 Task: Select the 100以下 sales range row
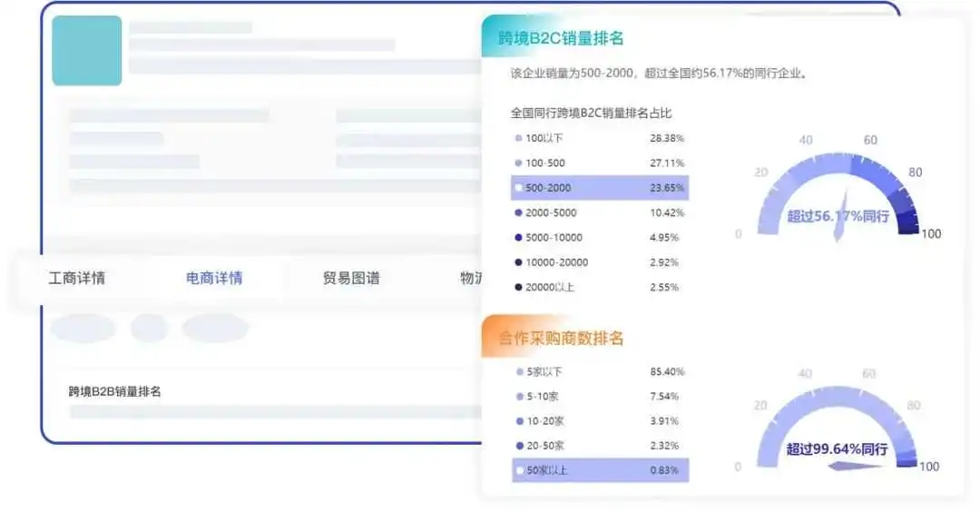[600, 138]
